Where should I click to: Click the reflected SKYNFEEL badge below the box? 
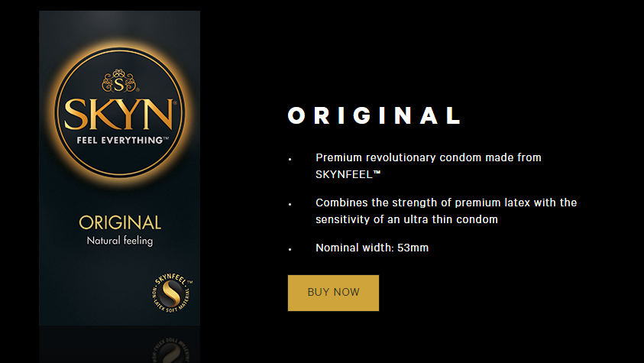pos(171,350)
